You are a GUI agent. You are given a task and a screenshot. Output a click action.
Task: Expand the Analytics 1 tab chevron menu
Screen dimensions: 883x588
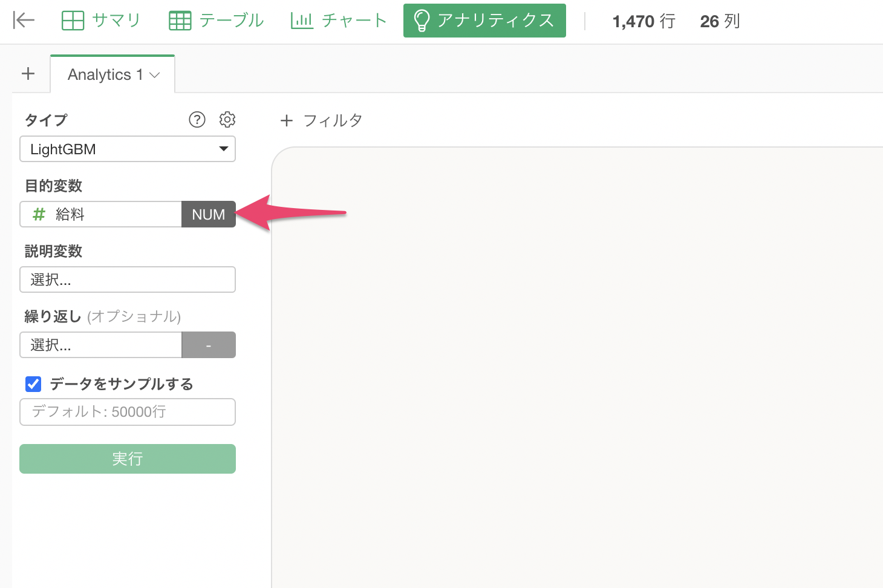coord(155,75)
